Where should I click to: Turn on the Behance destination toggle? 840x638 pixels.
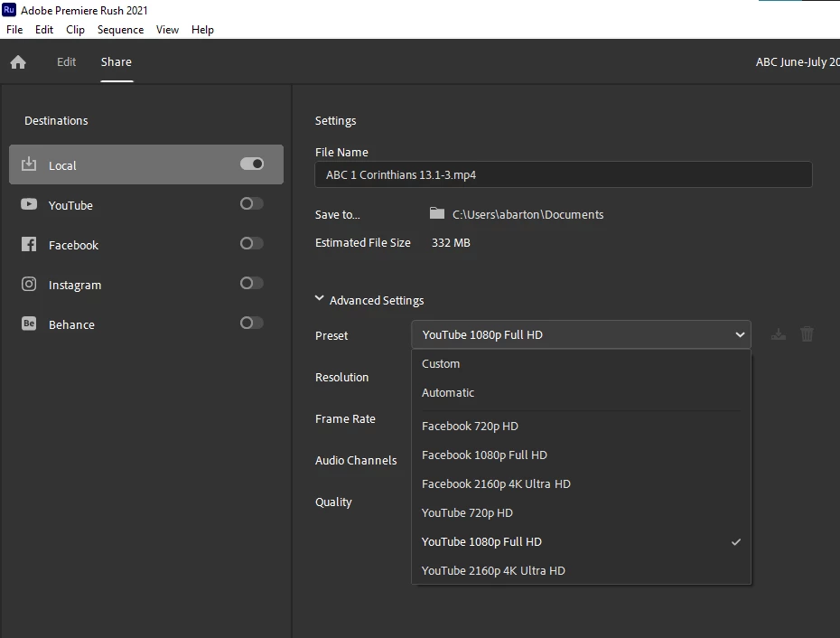point(252,323)
